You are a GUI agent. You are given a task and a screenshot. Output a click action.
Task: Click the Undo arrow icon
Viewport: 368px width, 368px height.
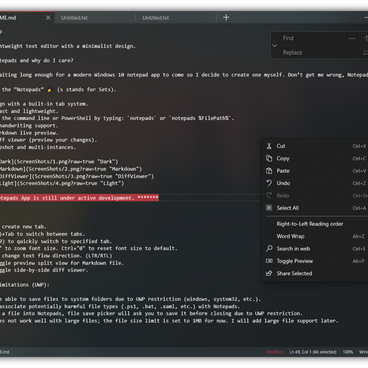(x=269, y=183)
